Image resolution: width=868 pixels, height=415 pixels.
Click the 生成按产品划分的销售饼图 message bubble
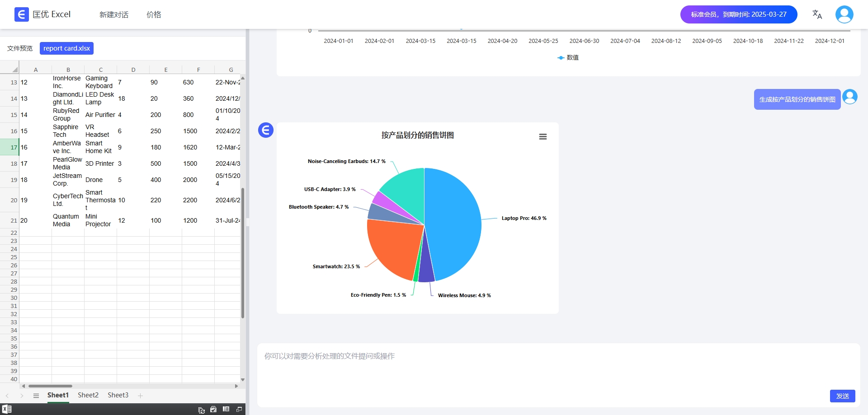797,99
